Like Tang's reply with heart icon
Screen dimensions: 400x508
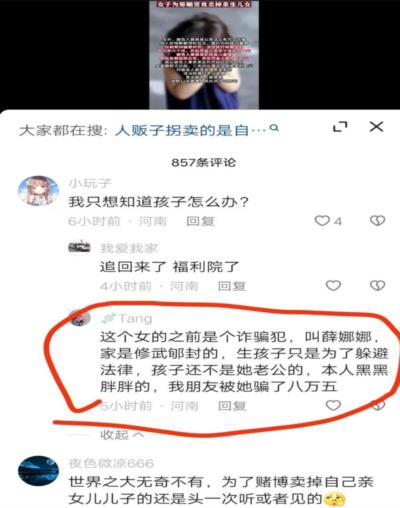pyautogui.click(x=333, y=405)
